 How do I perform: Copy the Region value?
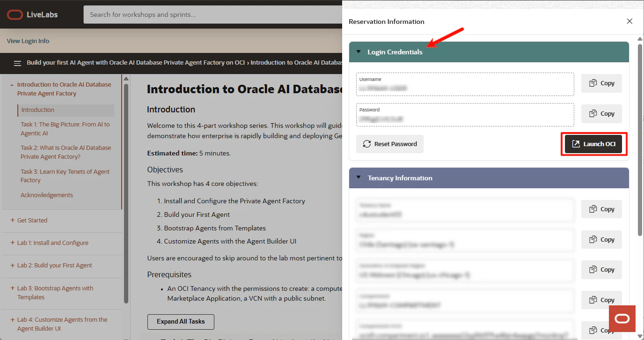(601, 240)
